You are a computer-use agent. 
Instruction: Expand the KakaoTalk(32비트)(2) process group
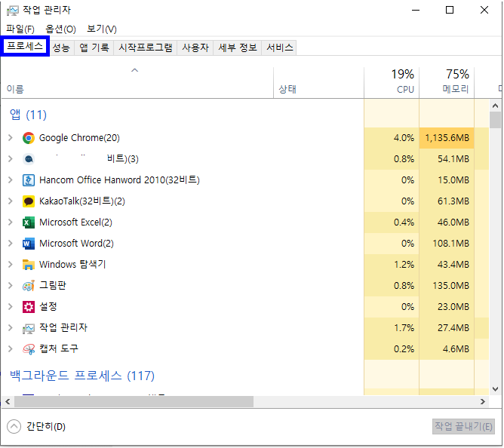click(x=11, y=201)
